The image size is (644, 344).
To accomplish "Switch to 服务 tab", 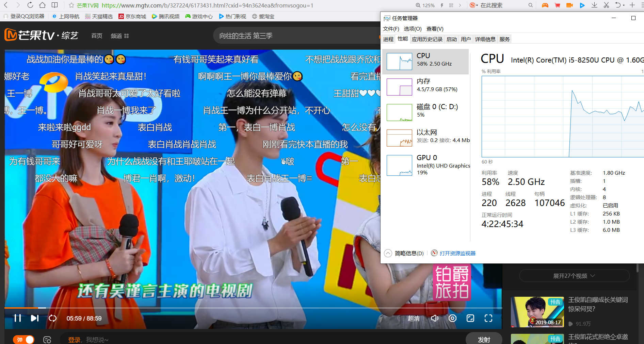I will [x=504, y=39].
